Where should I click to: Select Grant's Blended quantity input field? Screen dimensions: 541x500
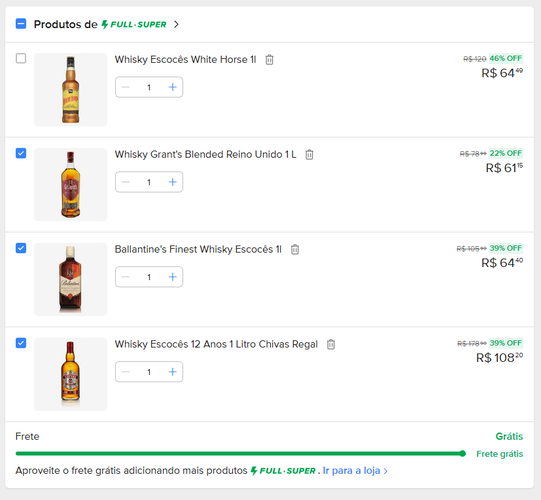coord(149,182)
